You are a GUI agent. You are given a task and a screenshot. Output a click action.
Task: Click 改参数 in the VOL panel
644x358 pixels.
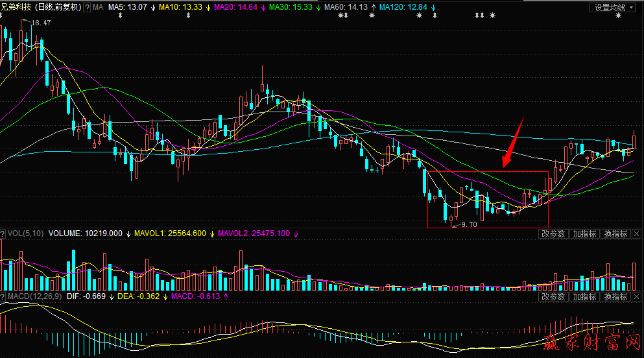[553, 233]
